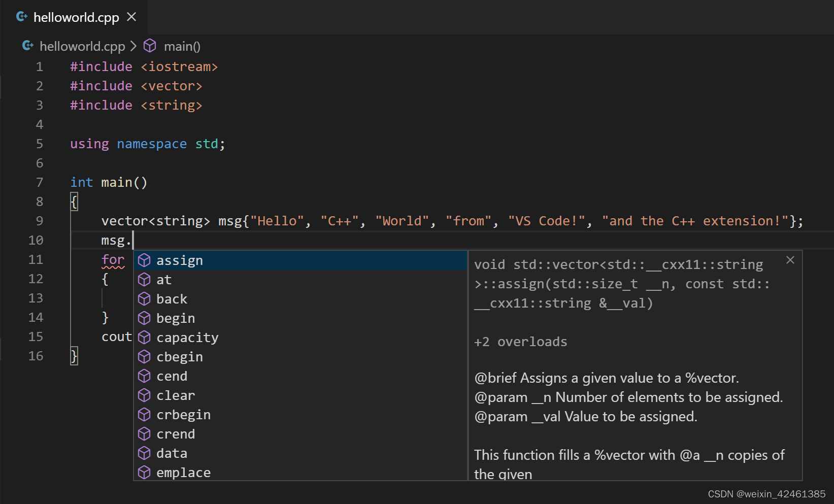Viewport: 834px width, 504px height.
Task: Click the method icon next to 'assign' suggestion
Action: click(x=144, y=260)
